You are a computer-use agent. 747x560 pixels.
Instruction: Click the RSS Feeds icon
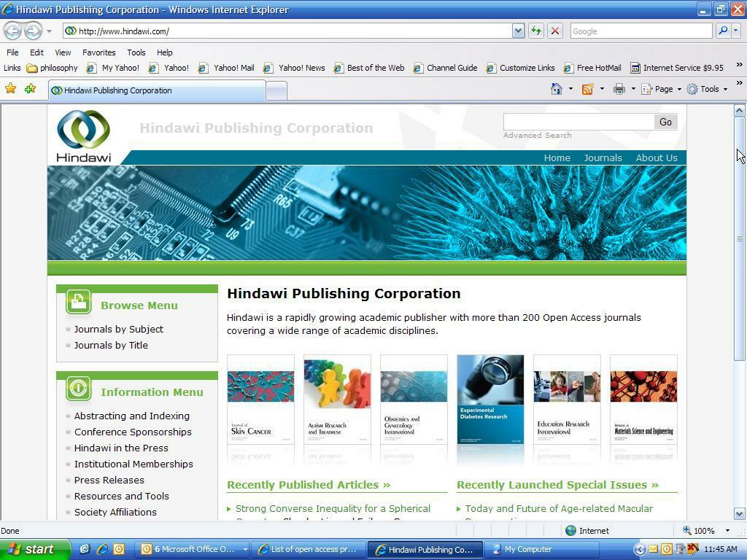tap(588, 89)
